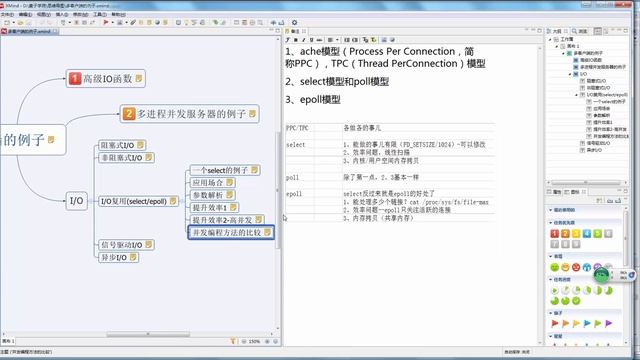
Task: Click the mind map horizontal scrollbar
Action: click(x=148, y=334)
